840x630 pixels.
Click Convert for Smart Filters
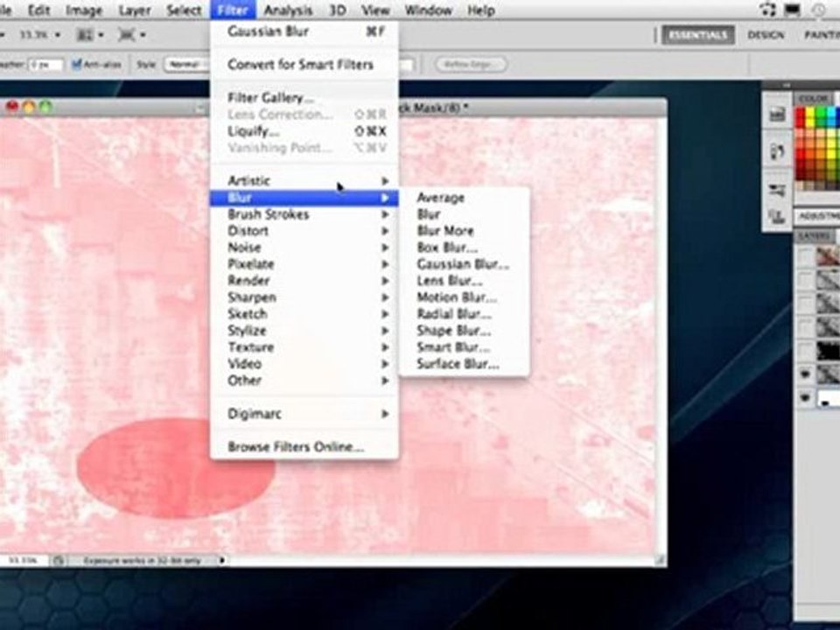tap(304, 65)
